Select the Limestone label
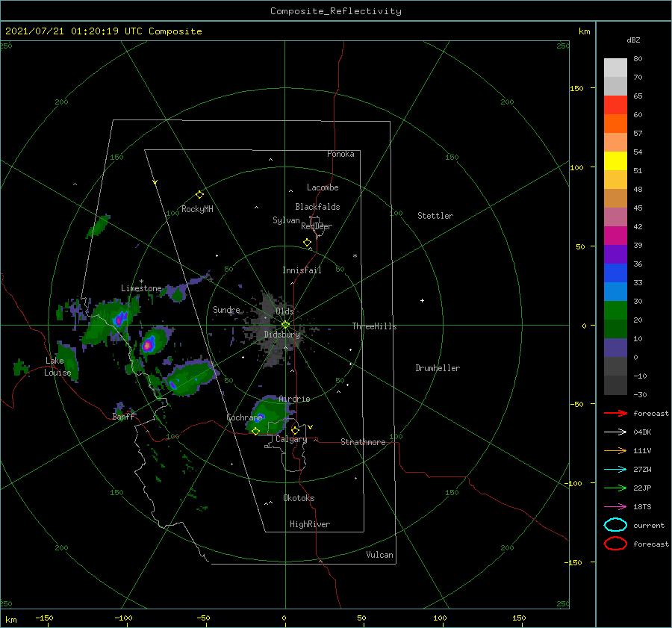The width and height of the screenshot is (672, 628). tap(141, 288)
